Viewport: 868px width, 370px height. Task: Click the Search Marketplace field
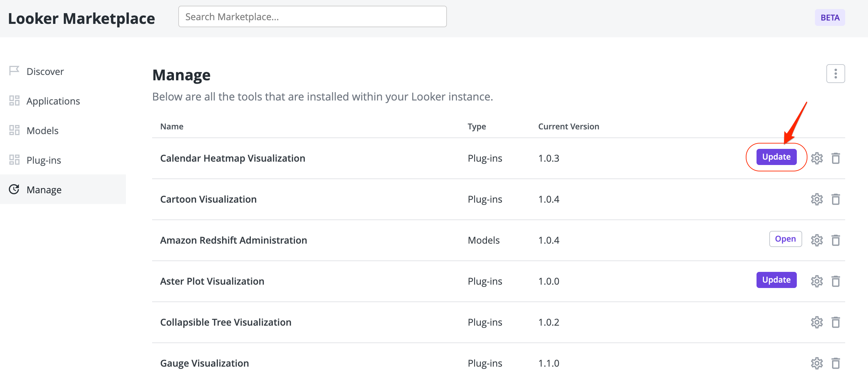pos(312,16)
